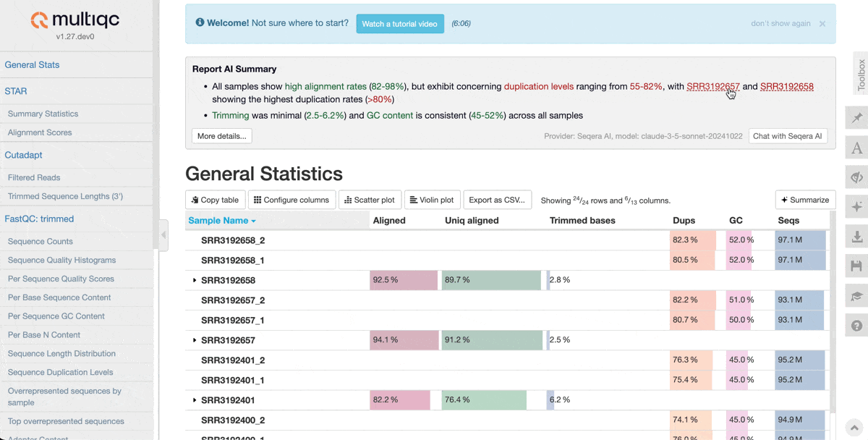This screenshot has height=440, width=868.
Task: Toggle the Scatter plot view
Action: [370, 200]
